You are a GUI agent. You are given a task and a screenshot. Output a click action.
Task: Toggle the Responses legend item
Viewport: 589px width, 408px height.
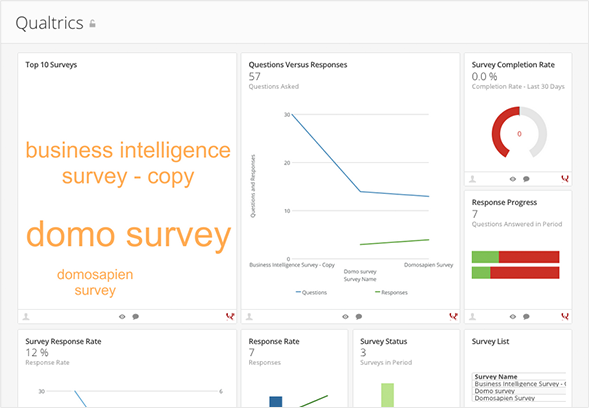click(x=391, y=292)
